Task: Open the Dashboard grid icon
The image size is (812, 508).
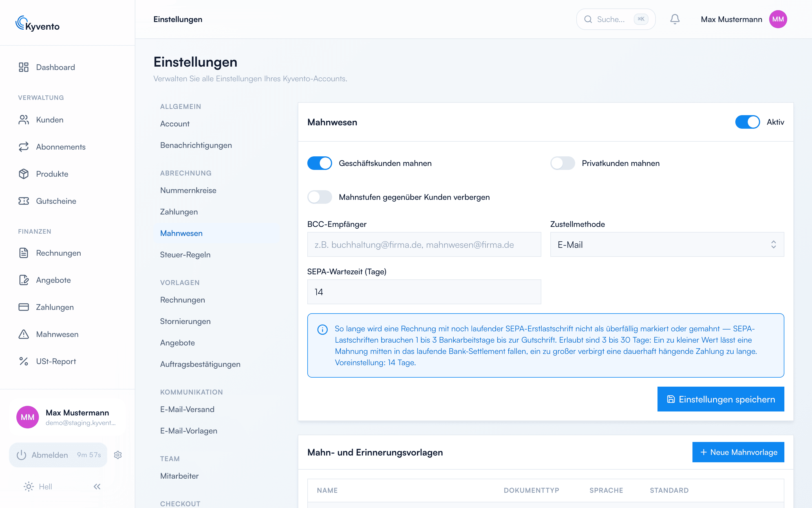Action: [x=23, y=67]
